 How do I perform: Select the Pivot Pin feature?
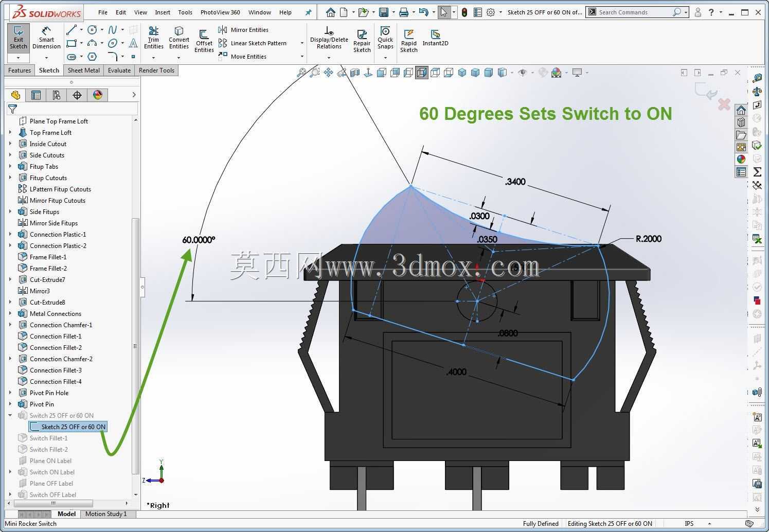click(x=42, y=404)
